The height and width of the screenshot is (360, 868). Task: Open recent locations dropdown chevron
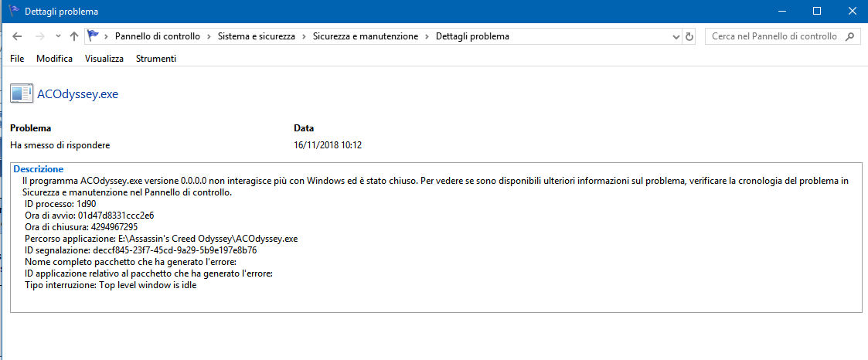pos(58,36)
